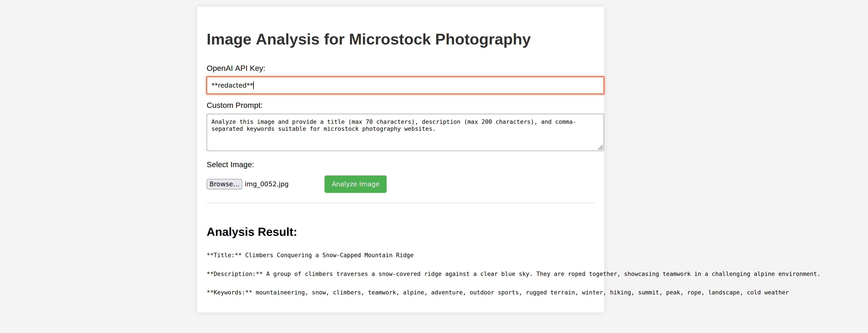
Task: Click the "OpenAI API Key:" label
Action: (235, 68)
